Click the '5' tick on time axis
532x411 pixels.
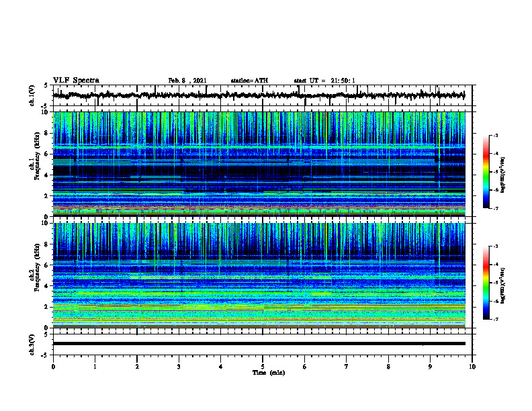263,367
